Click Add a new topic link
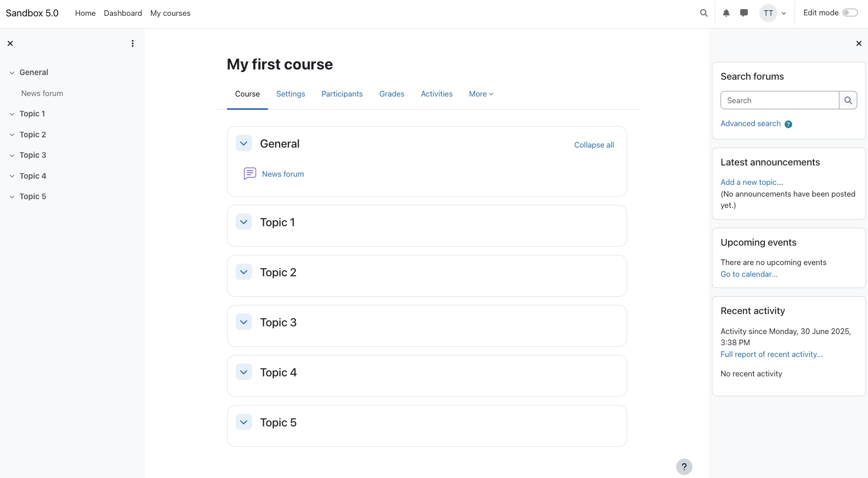Viewport: 868px width, 478px height. coord(751,182)
